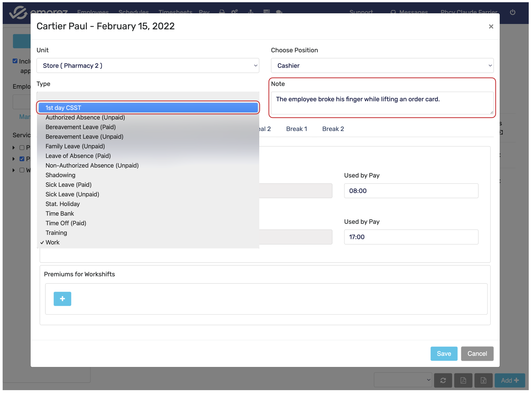Switch to the Break 1 tab
Viewport: 532px width, 393px height.
click(x=296, y=129)
